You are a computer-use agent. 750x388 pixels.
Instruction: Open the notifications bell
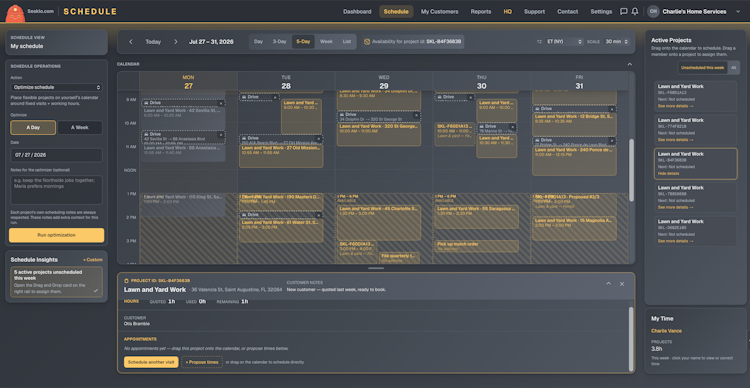[x=635, y=11]
